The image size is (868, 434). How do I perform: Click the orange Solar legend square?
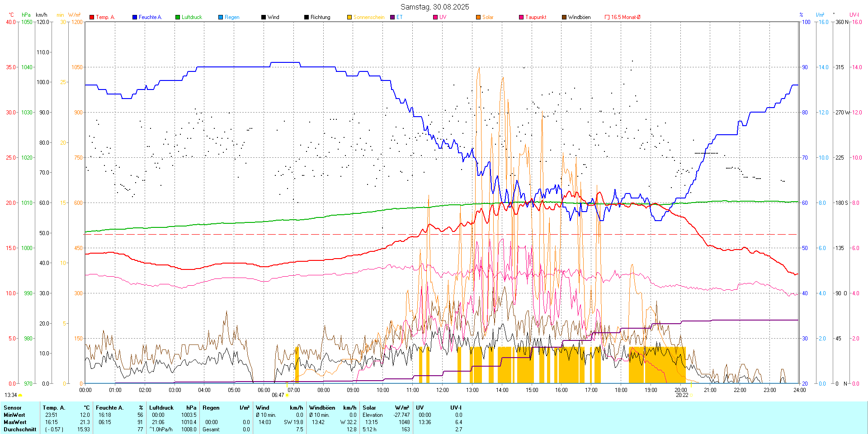[x=478, y=17]
